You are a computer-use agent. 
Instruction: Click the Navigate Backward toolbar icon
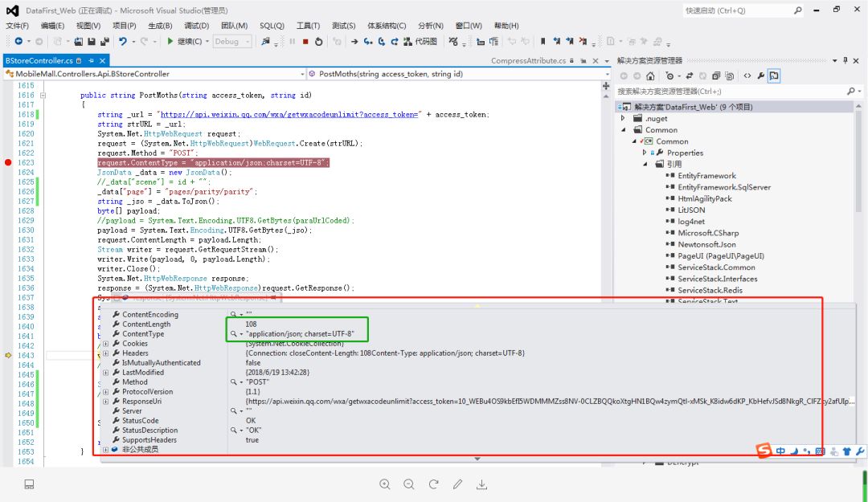(x=18, y=42)
